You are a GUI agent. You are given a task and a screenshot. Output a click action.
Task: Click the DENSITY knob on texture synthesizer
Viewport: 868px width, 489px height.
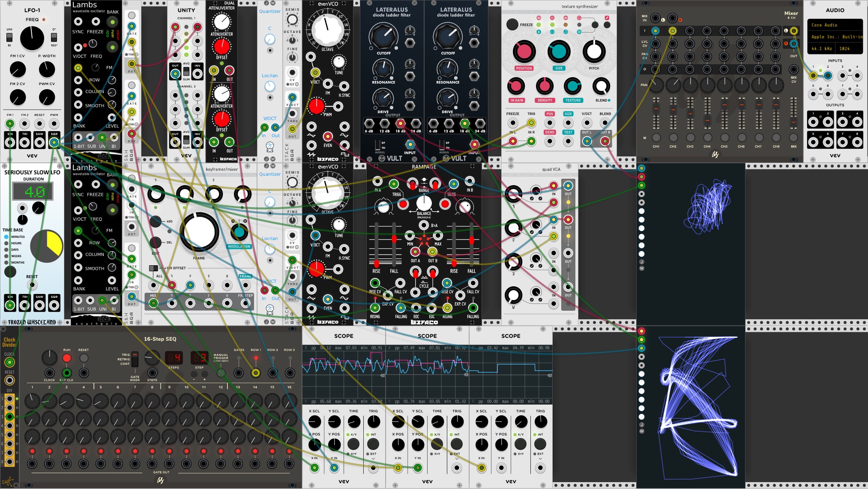(x=545, y=87)
